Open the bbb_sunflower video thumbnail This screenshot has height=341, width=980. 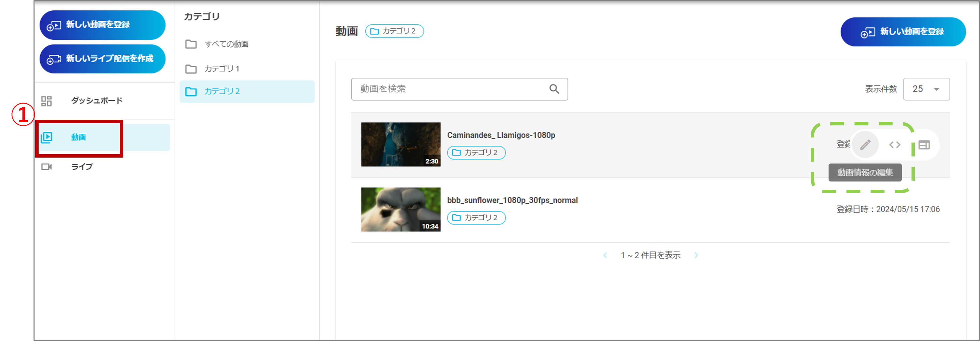click(400, 210)
